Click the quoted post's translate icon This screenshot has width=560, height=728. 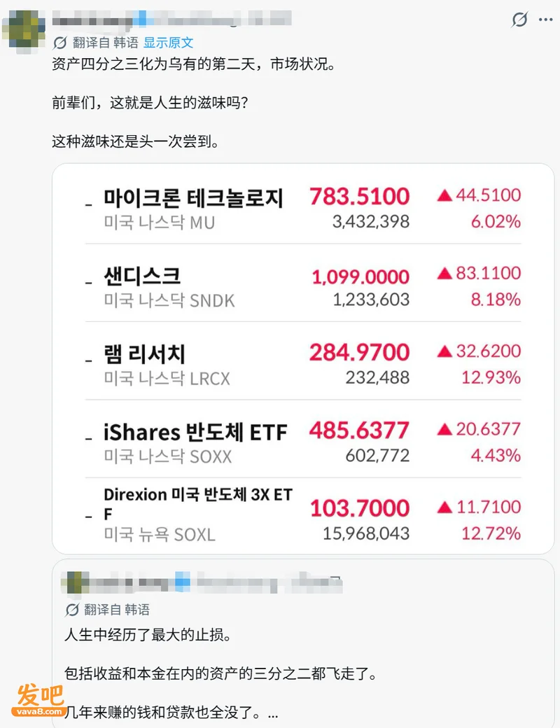coord(72,610)
